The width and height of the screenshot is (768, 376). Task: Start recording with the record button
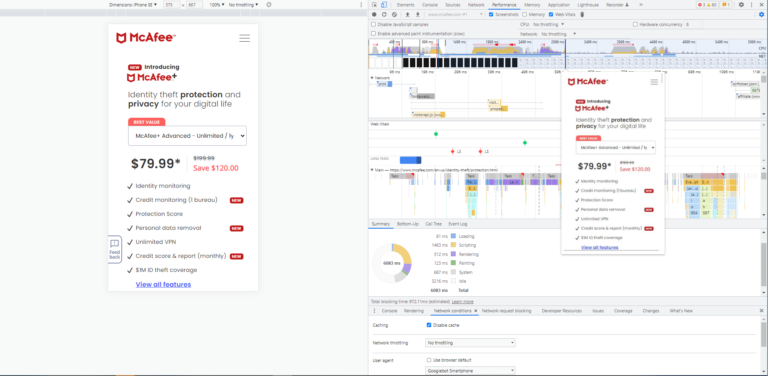click(x=375, y=14)
